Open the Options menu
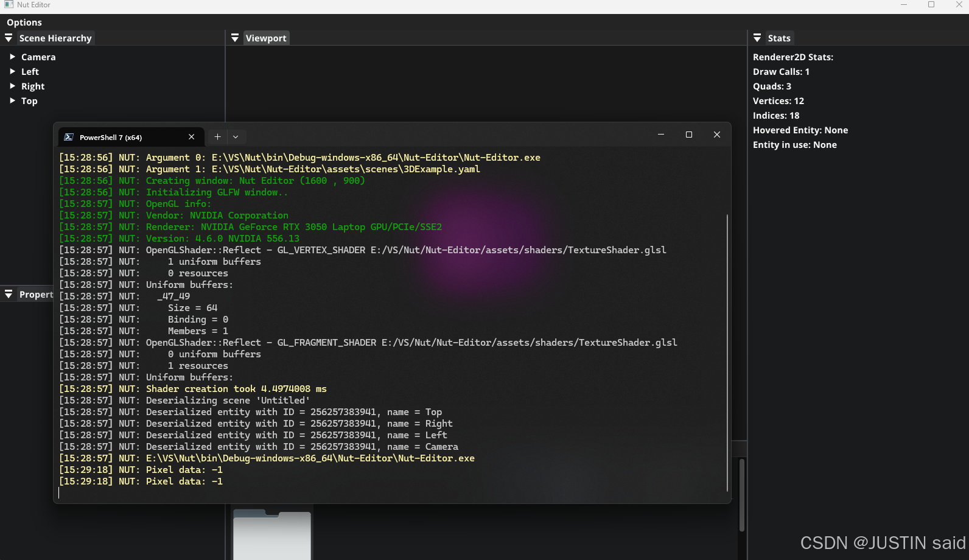Screen dimensions: 969x560 point(24,23)
